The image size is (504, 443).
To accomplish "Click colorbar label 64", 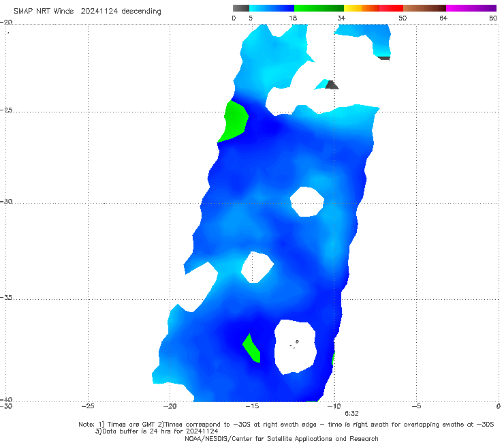I will tap(443, 18).
